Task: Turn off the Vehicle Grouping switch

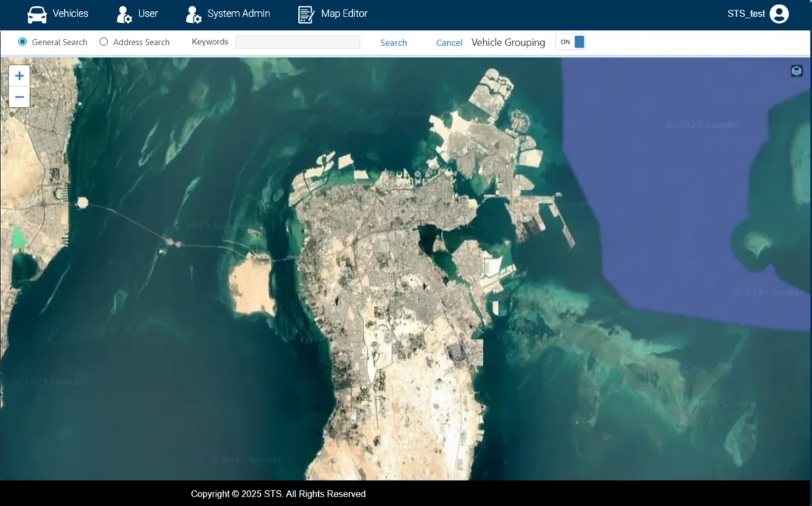Action: point(571,42)
